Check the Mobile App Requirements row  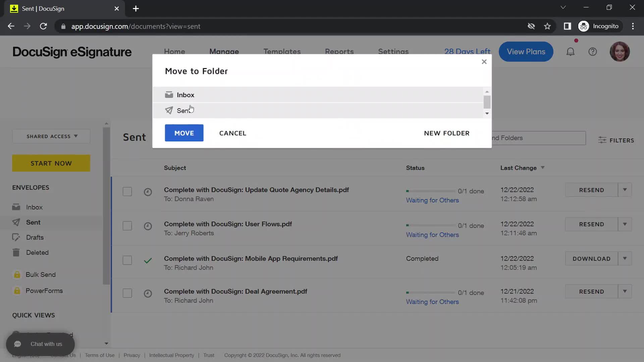coord(127,260)
